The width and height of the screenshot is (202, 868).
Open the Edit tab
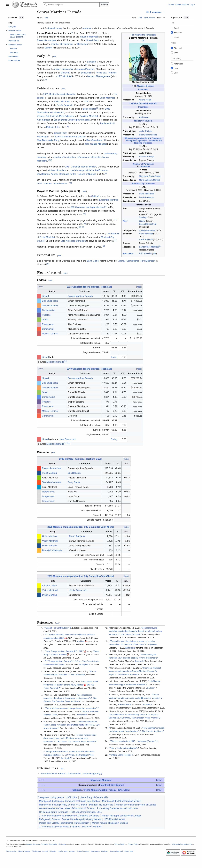coord(140,18)
